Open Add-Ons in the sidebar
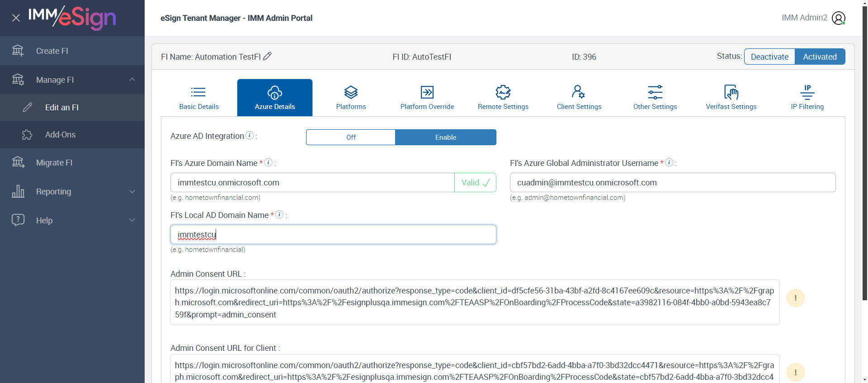 coord(72,135)
